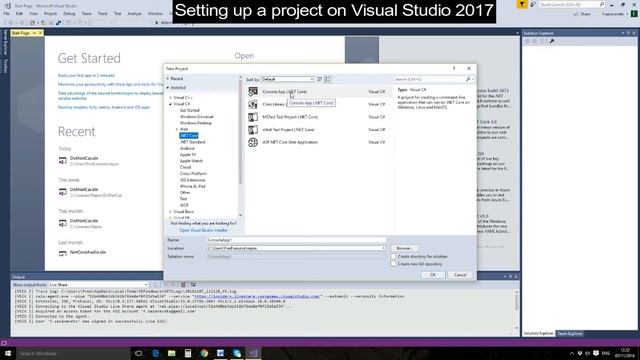Viewport: 640px width, 360px height.
Task: Open Word from taskbar
Action: (x=220, y=353)
